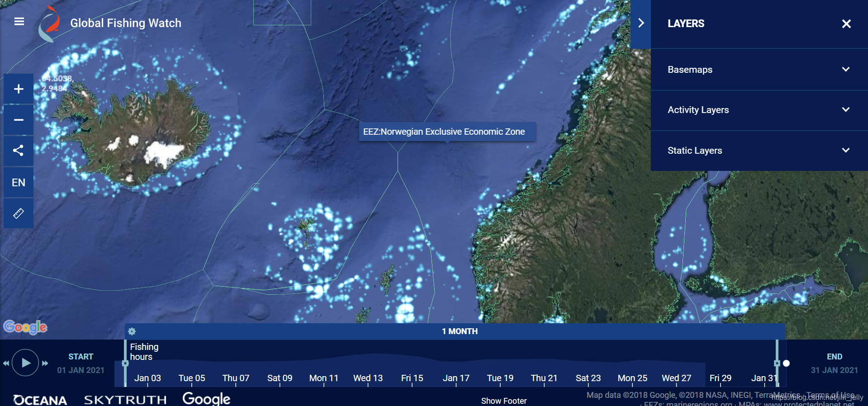
Task: Collapse the Layers side panel arrow
Action: (640, 23)
